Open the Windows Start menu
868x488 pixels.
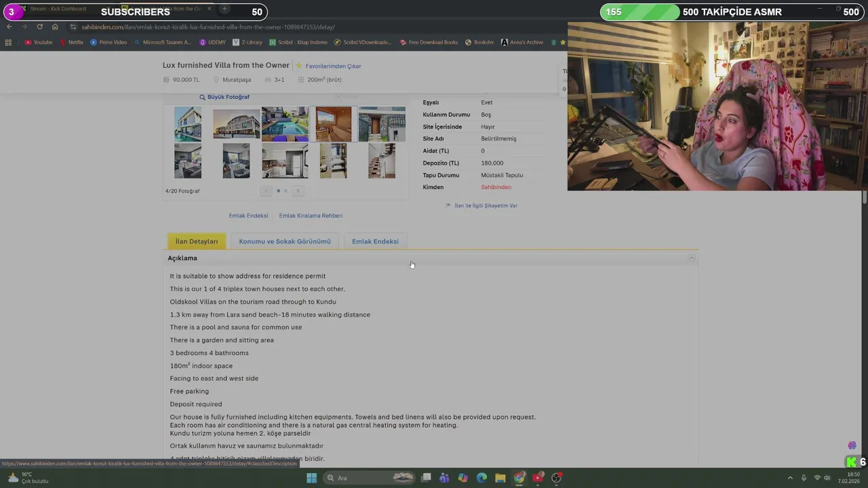point(311,478)
